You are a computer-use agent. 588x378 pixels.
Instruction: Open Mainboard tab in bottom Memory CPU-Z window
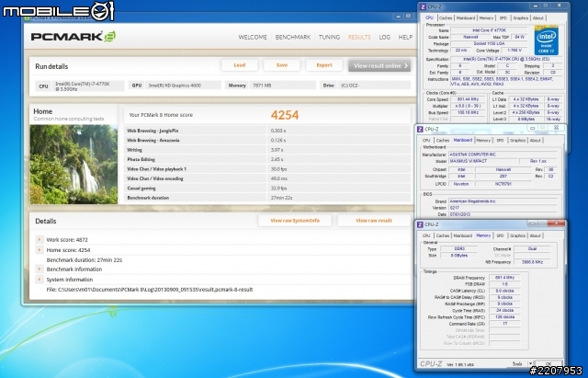[x=463, y=235]
